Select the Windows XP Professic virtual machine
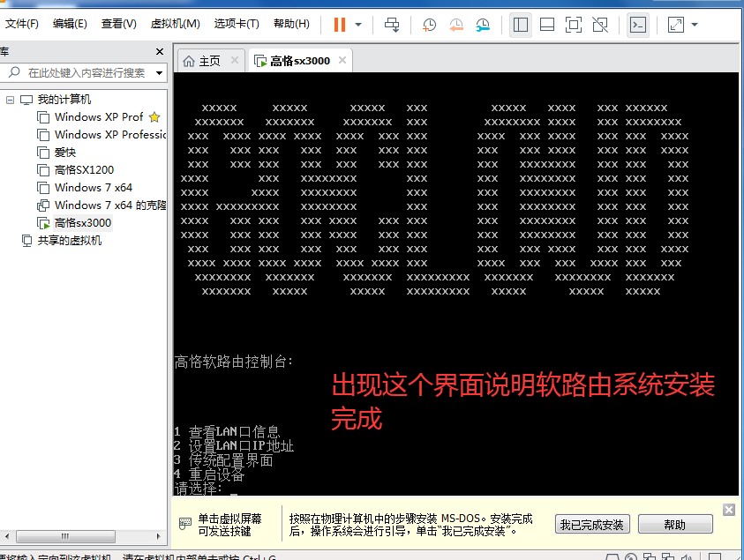Screen dimensions: 744x560 click(x=110, y=135)
